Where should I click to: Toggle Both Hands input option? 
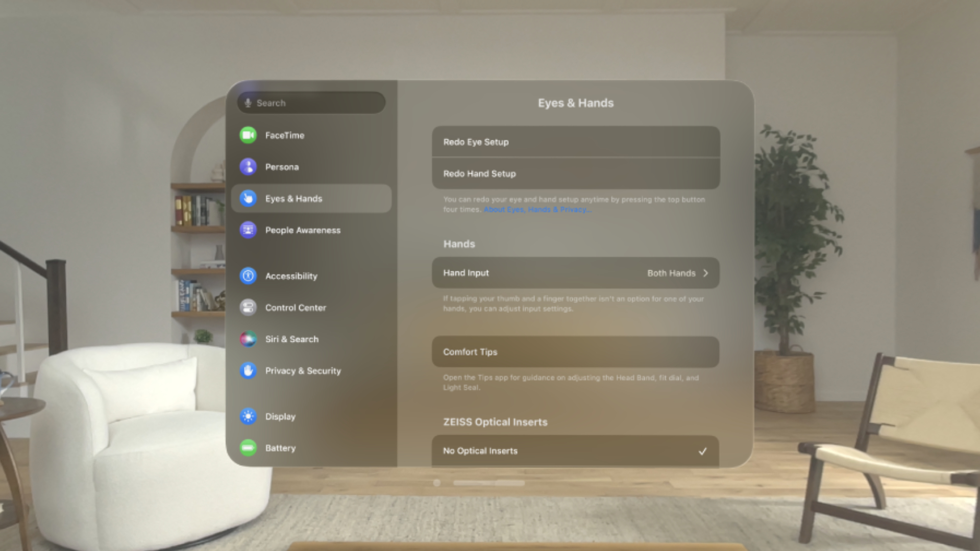tap(676, 272)
